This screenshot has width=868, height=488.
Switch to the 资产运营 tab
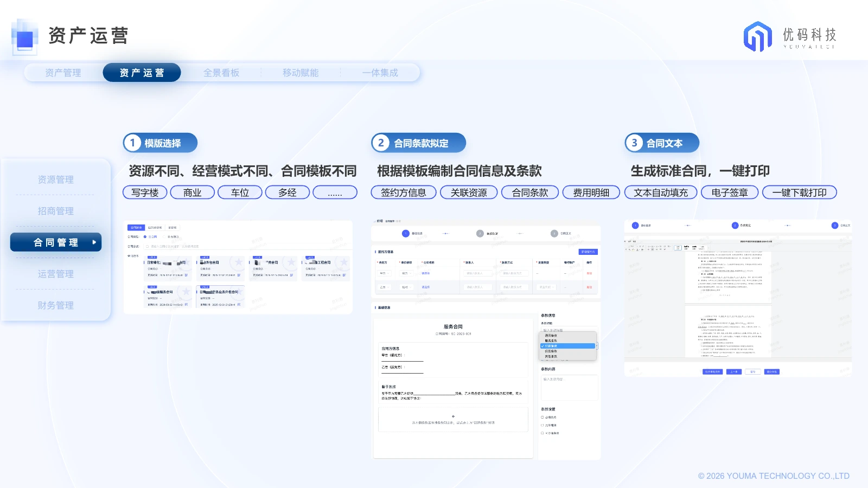[x=142, y=73]
